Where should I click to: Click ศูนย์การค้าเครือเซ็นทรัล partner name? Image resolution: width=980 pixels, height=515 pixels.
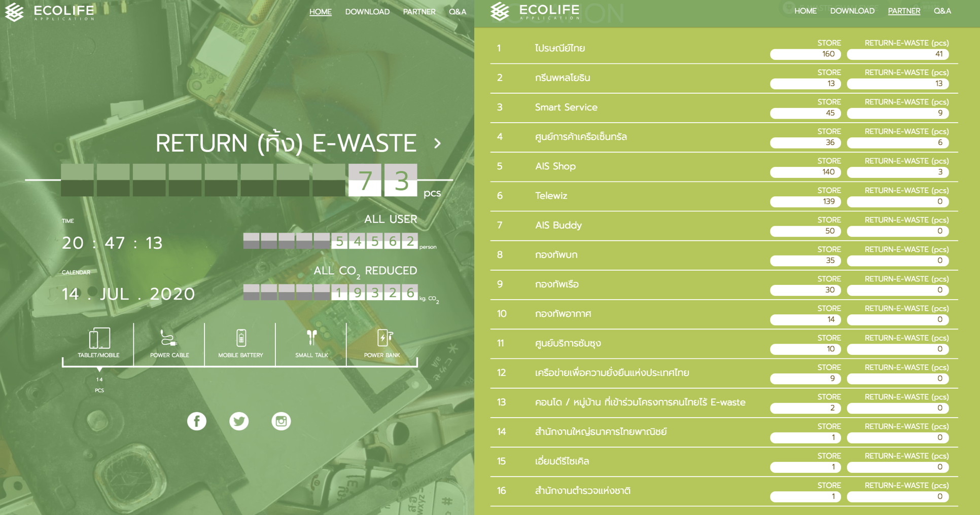click(581, 137)
